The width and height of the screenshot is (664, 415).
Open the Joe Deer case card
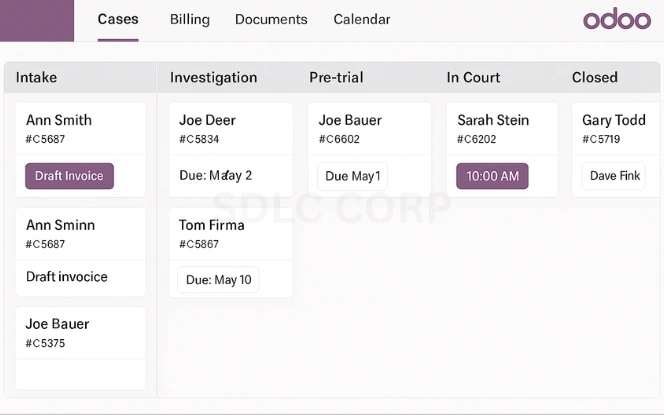click(x=231, y=149)
